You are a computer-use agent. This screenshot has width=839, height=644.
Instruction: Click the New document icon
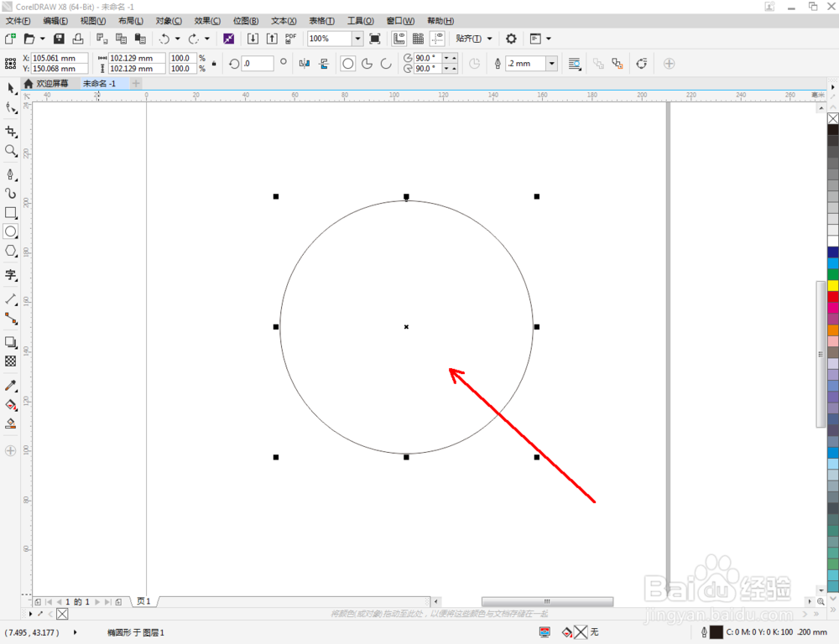coord(10,39)
